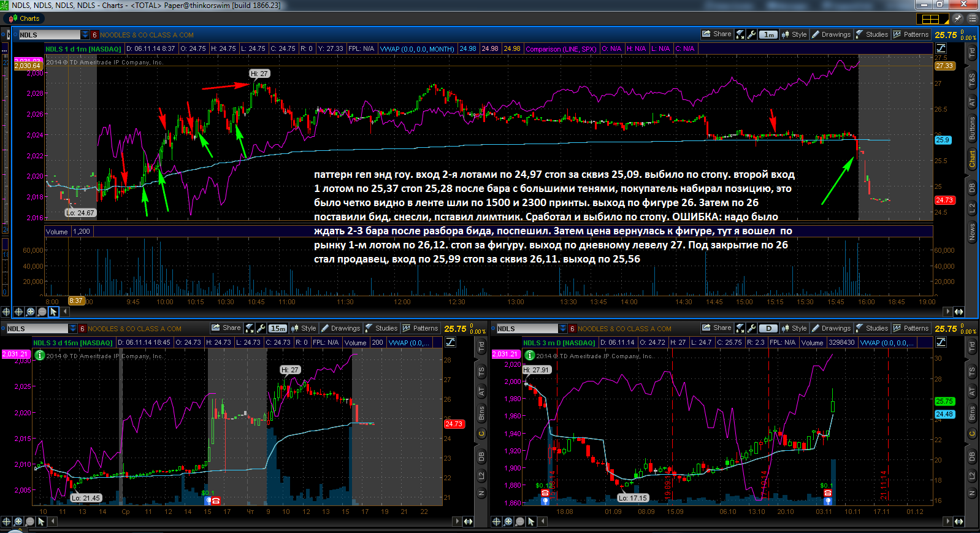
Task: Open the D timeframe selector
Action: click(x=768, y=328)
